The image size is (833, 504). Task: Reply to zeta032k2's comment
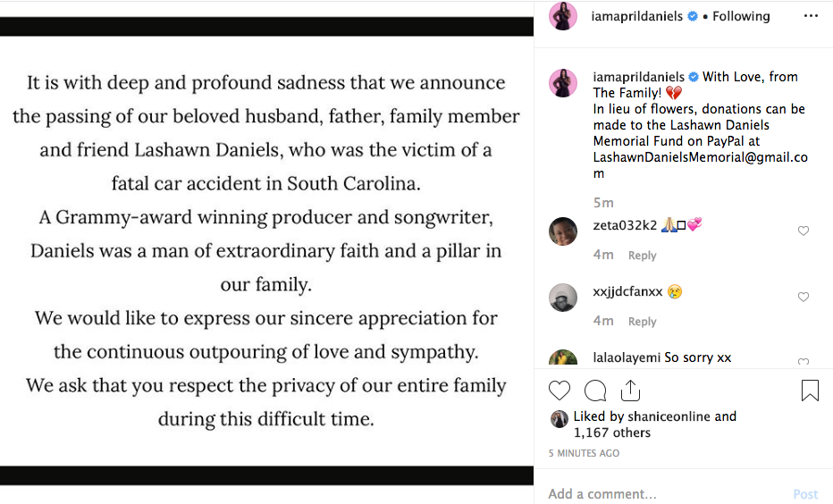click(x=642, y=256)
